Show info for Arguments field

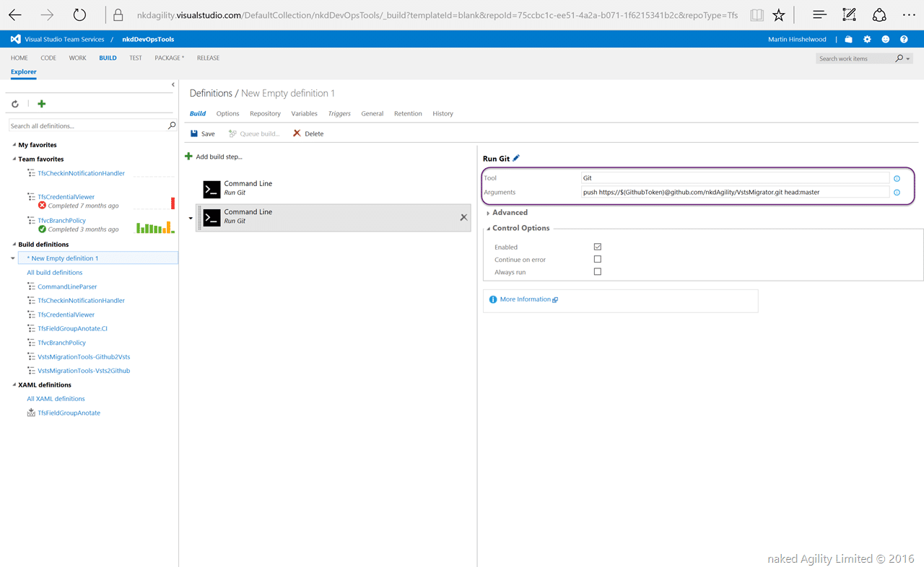897,193
